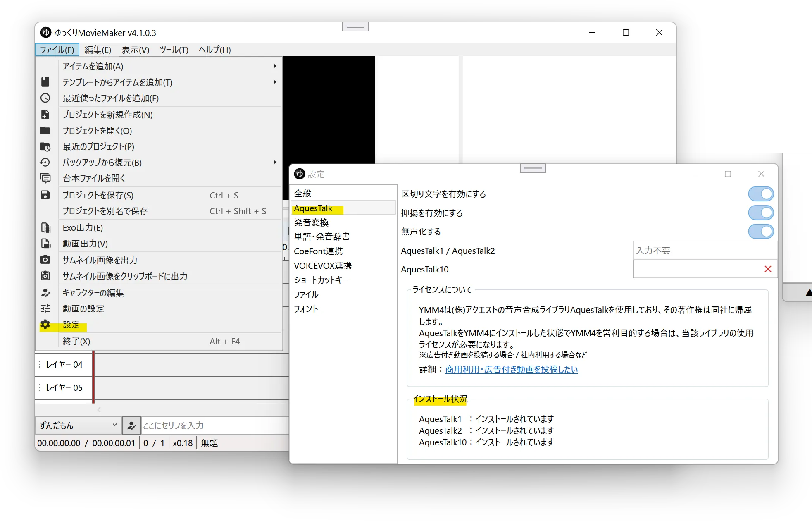Open the ファイル(F) menu

(x=57, y=50)
